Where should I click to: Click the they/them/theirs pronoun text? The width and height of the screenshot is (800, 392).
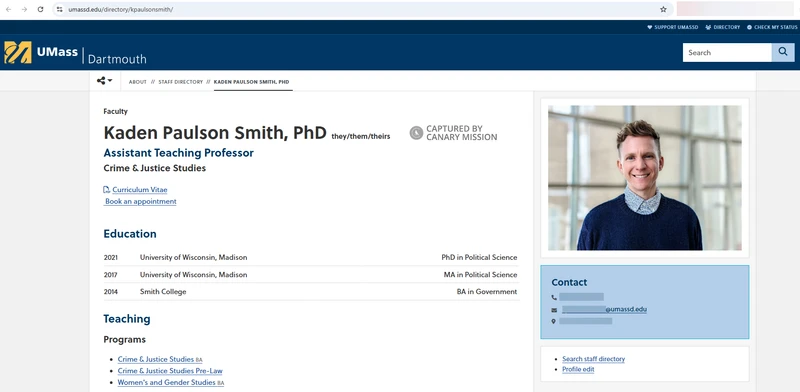tap(361, 136)
